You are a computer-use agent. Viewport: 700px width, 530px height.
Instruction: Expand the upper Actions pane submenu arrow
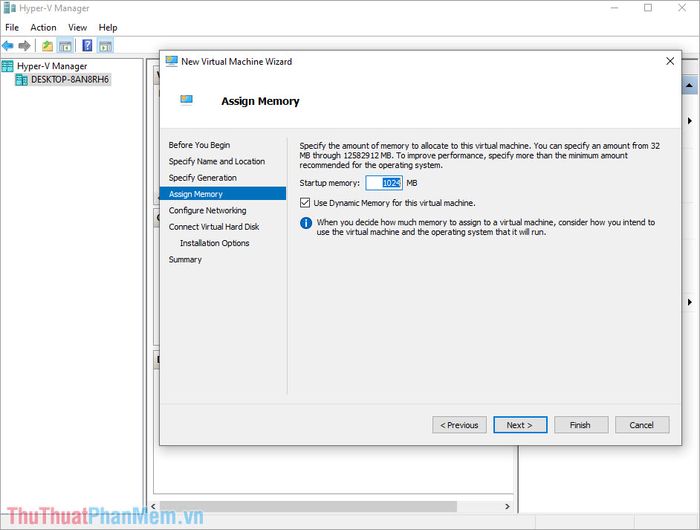pos(690,121)
